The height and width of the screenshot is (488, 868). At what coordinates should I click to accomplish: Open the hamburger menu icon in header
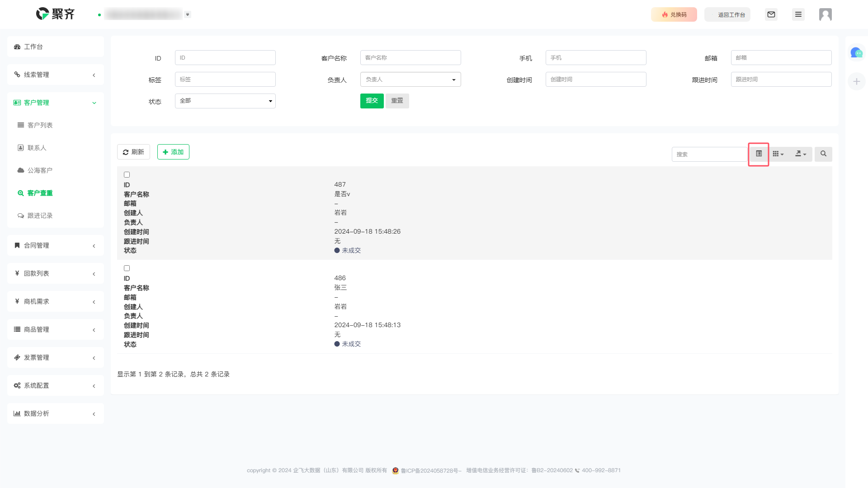(798, 14)
